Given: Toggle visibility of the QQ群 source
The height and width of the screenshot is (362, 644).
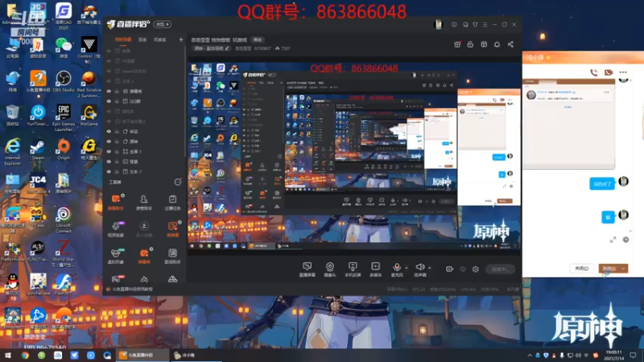Looking at the screenshot, I should pos(109,101).
